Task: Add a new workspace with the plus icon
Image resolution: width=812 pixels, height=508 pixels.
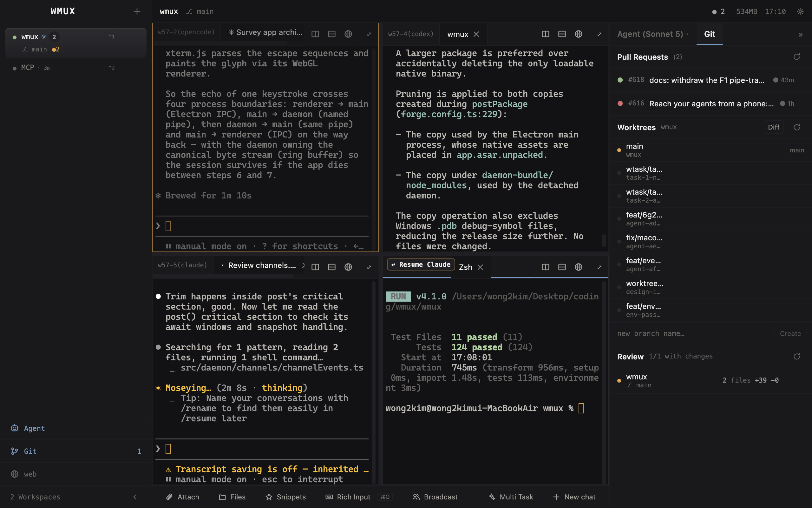Action: click(137, 11)
